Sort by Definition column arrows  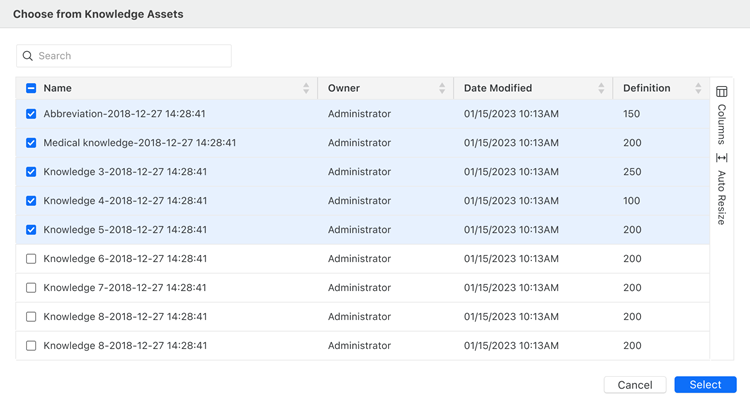698,89
